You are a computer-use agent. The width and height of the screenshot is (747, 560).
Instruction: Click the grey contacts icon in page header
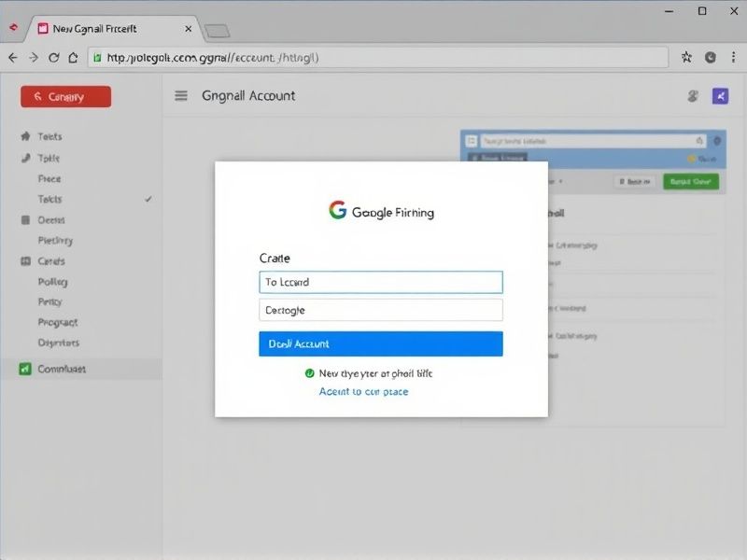[693, 96]
